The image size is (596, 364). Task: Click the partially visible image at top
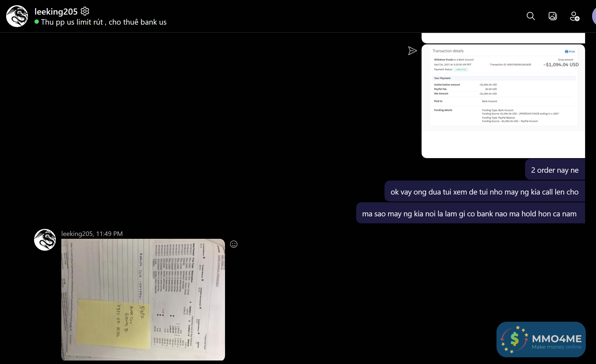[503, 38]
